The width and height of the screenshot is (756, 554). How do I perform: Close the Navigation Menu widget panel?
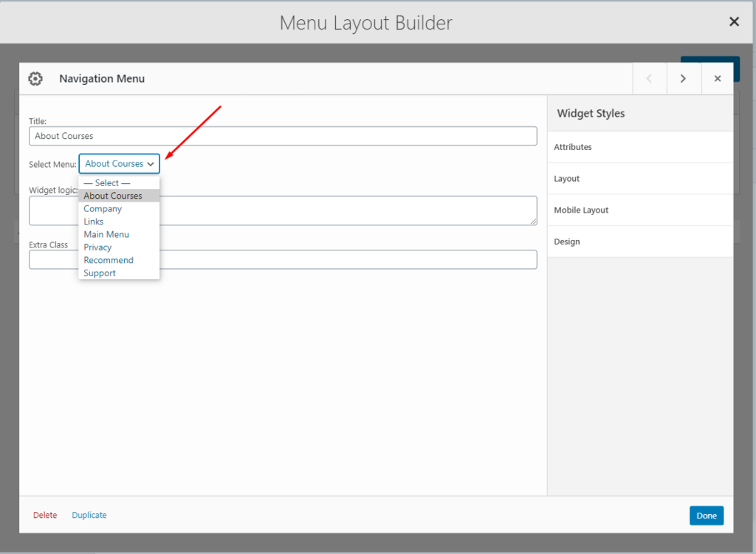coord(717,78)
